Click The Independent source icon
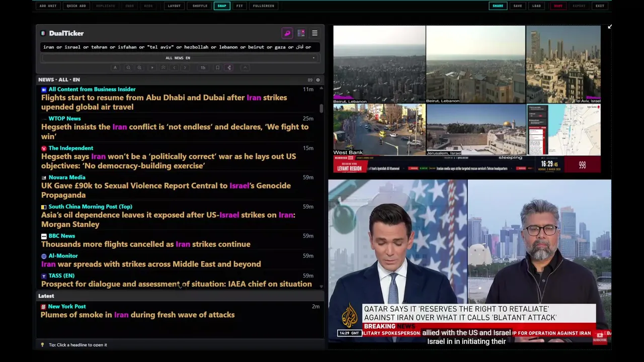Screen dimensions: 644x362 pyautogui.click(x=44, y=148)
